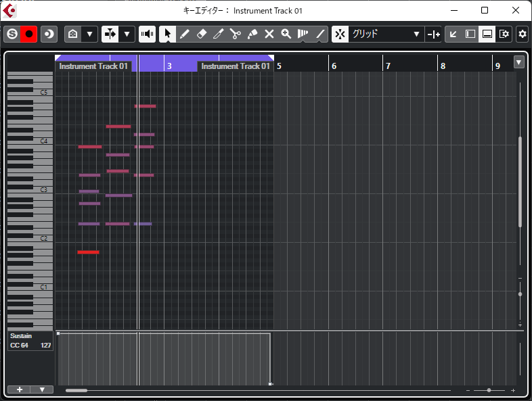Select the Erase tool

click(201, 34)
